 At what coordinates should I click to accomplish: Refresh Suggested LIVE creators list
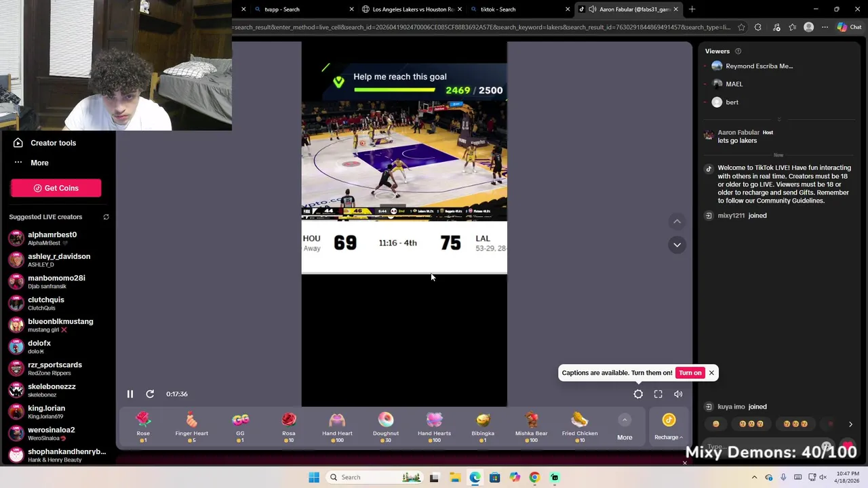tap(106, 217)
